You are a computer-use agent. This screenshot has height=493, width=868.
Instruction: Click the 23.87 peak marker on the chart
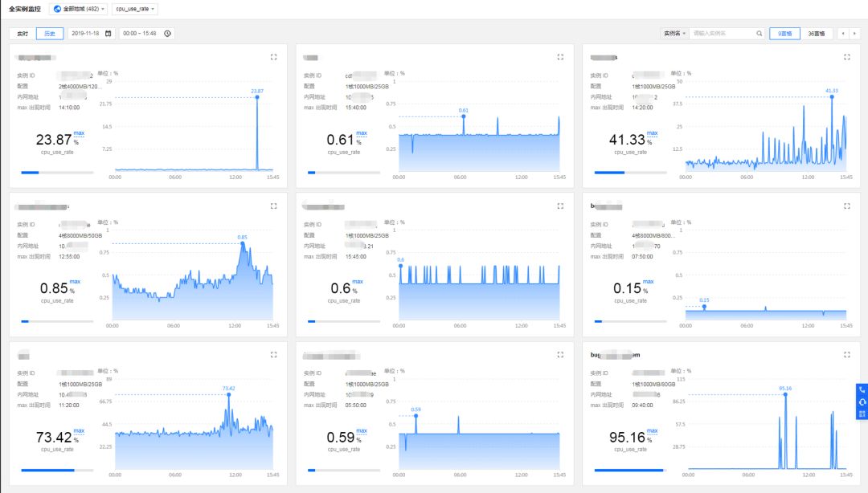257,97
